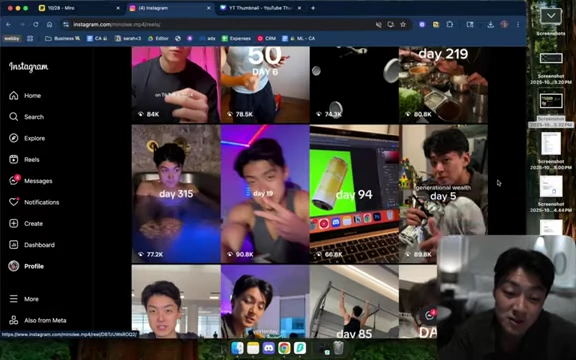Open the day 19 reel thumbnail

pyautogui.click(x=265, y=194)
